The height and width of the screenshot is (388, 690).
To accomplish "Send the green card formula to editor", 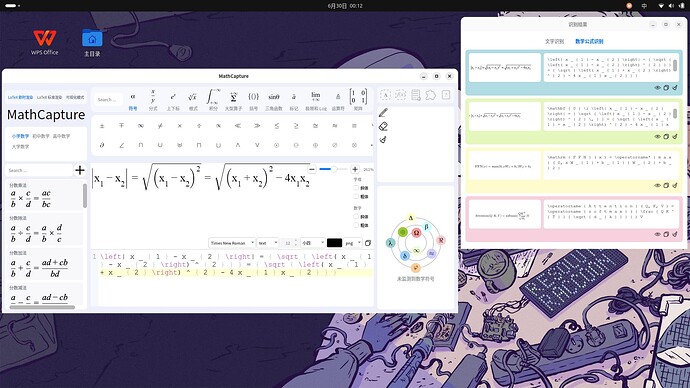I will 675,136.
